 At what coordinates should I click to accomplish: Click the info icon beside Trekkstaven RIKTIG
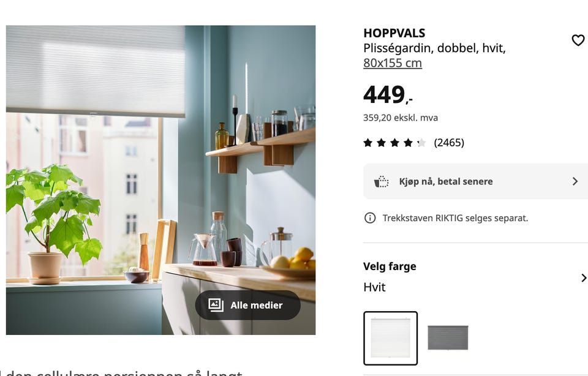coord(370,218)
